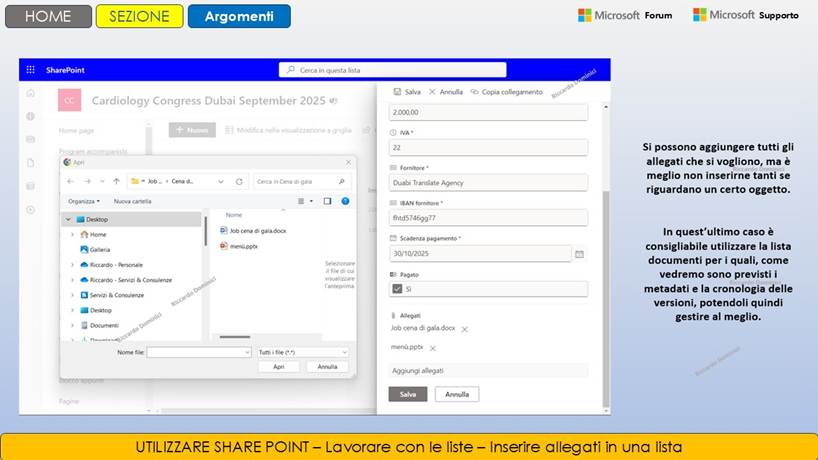Click the Nome column header in dialog
This screenshot has width=818, height=460.
234,215
